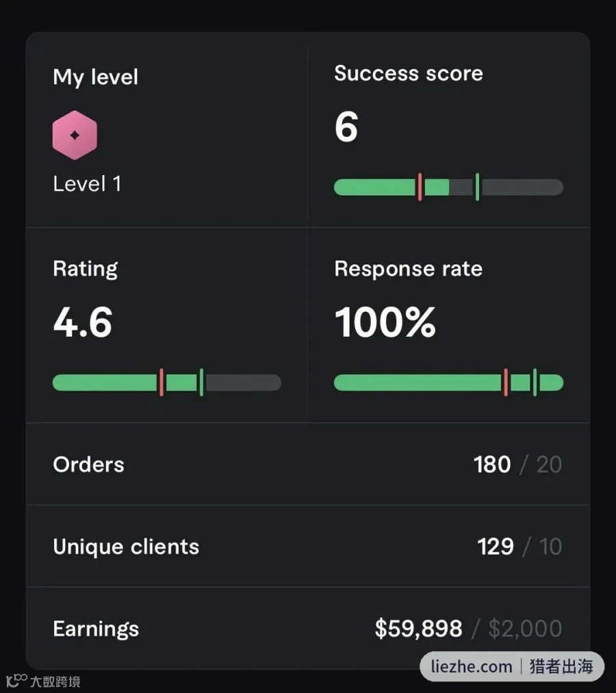
Task: Click the $59,898 earnings amount
Action: (x=418, y=629)
